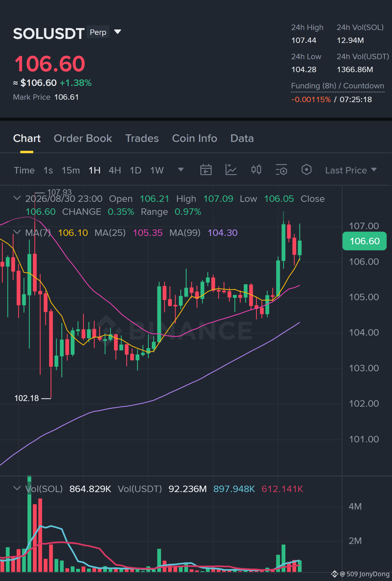Collapse the Vol(SOL) indicator legend
The width and height of the screenshot is (392, 581).
point(17,488)
